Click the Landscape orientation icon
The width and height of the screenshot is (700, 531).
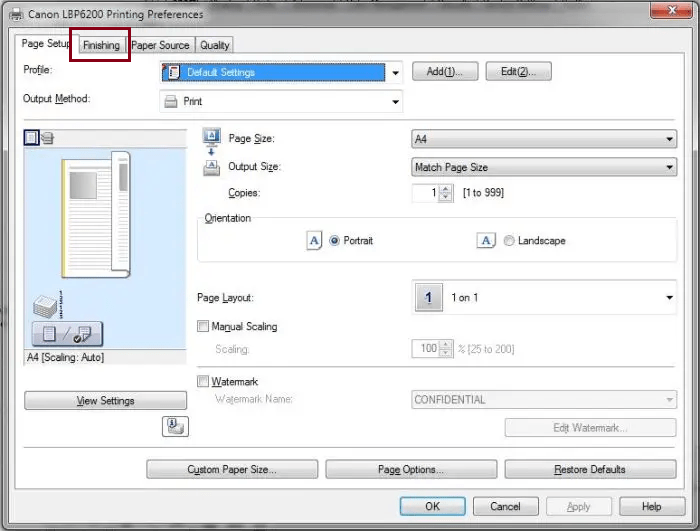click(486, 241)
